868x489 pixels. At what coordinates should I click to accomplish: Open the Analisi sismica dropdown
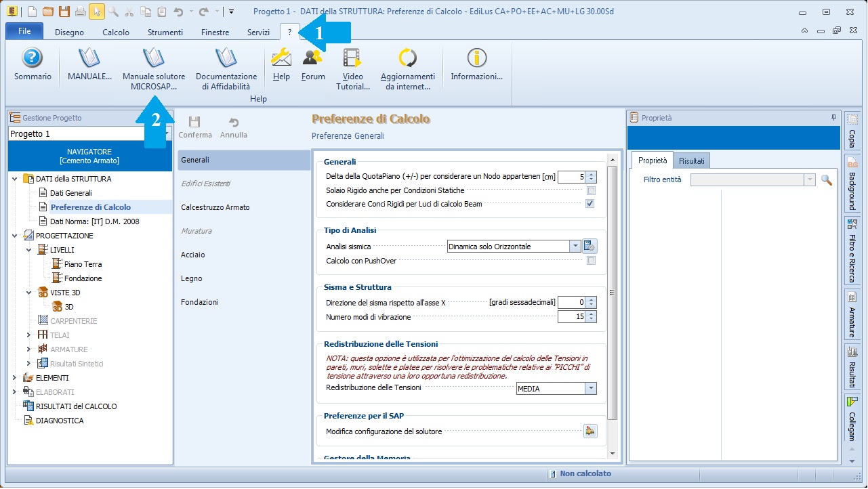pyautogui.click(x=575, y=247)
